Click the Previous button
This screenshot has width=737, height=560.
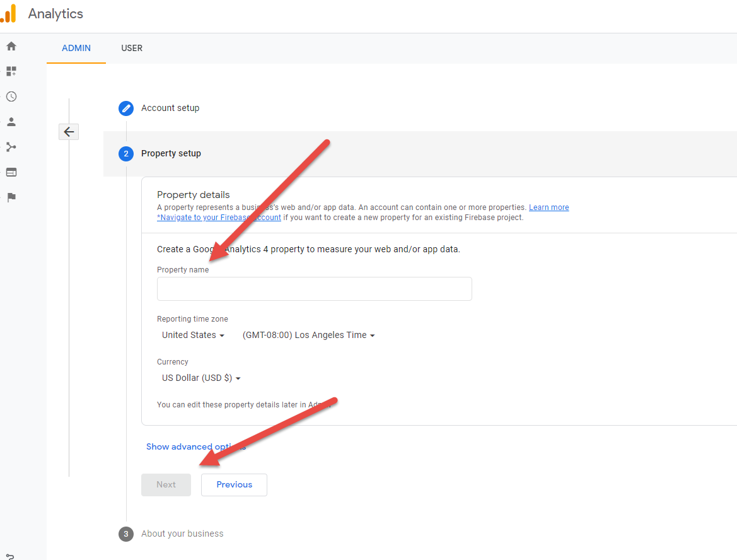(x=234, y=485)
